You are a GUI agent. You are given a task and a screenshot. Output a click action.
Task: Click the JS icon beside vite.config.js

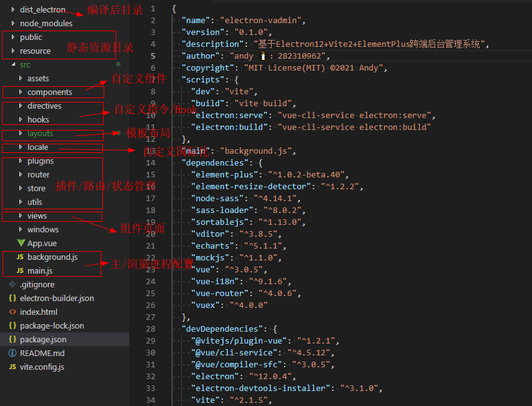coord(12,367)
